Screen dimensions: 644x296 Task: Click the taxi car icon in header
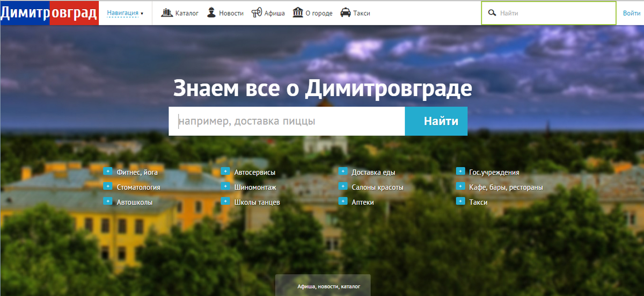(x=346, y=13)
